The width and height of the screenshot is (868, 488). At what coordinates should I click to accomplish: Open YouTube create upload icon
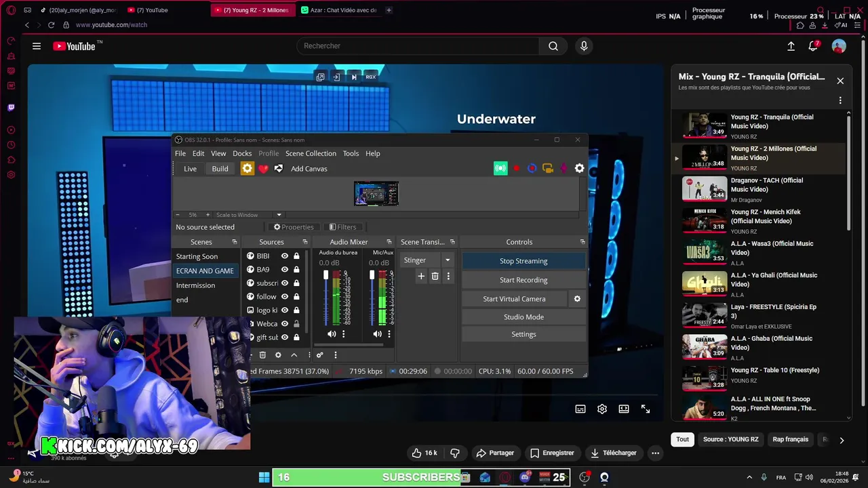(x=791, y=46)
